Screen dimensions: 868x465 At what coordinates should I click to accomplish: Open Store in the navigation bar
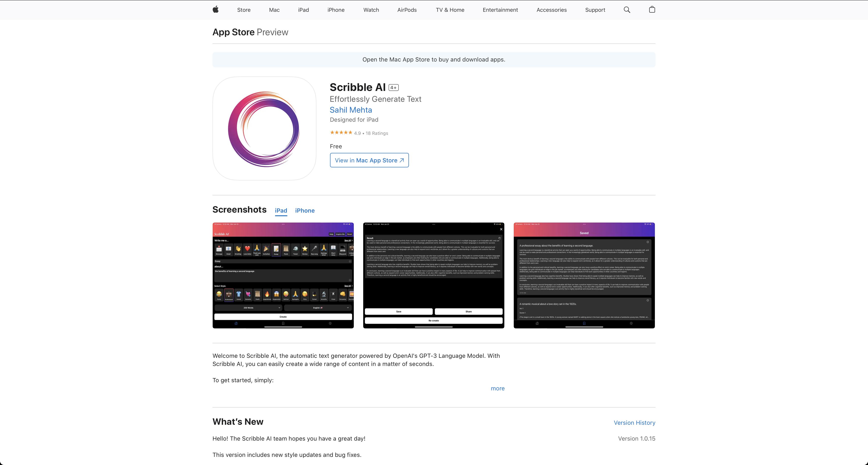[244, 10]
